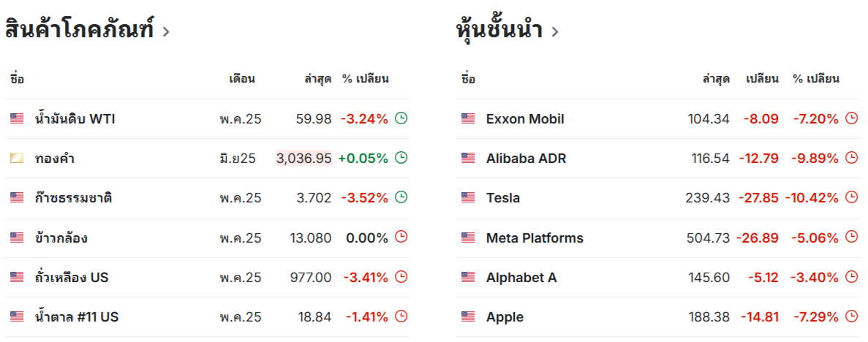868x342 pixels.
Task: Sort stocks by ล่าสุด column header
Action: pos(717,79)
